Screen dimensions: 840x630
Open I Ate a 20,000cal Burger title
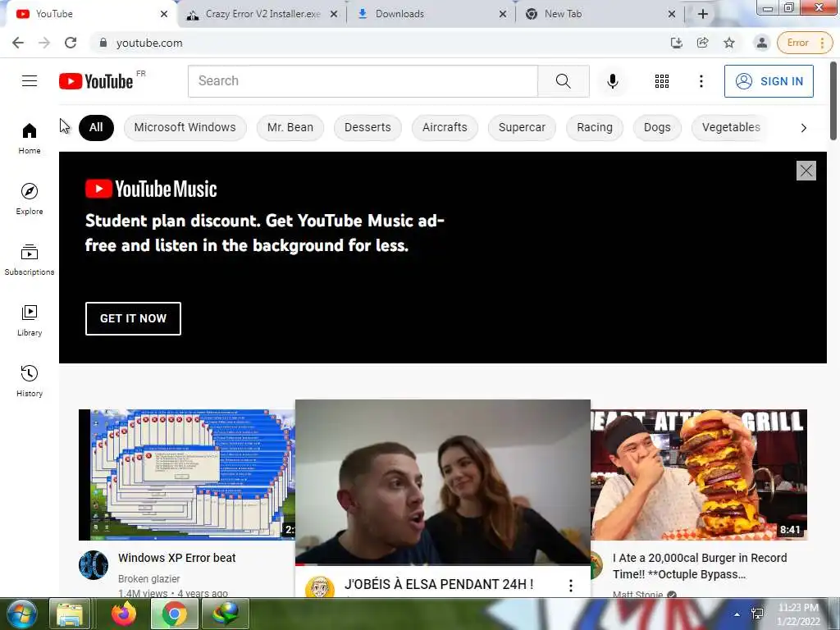click(x=700, y=566)
